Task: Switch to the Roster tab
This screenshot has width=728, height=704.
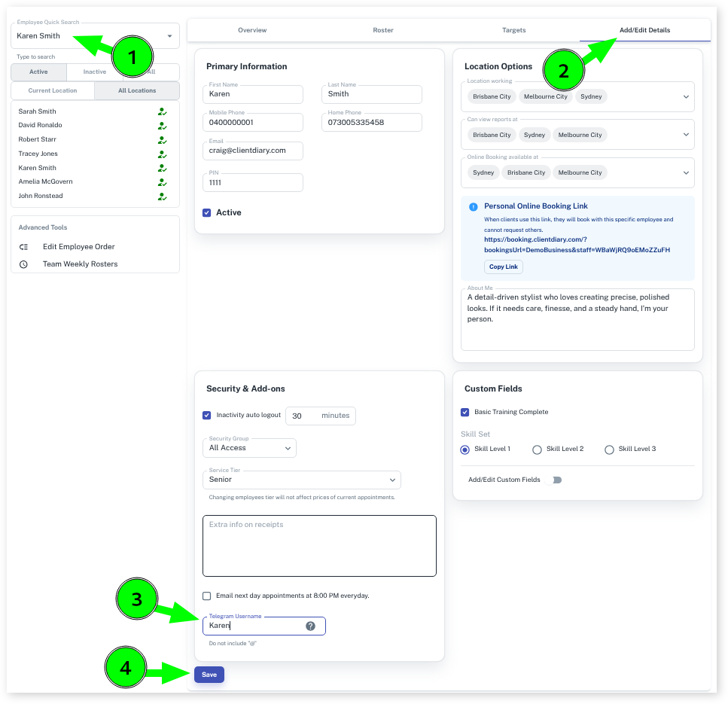Action: tap(383, 30)
